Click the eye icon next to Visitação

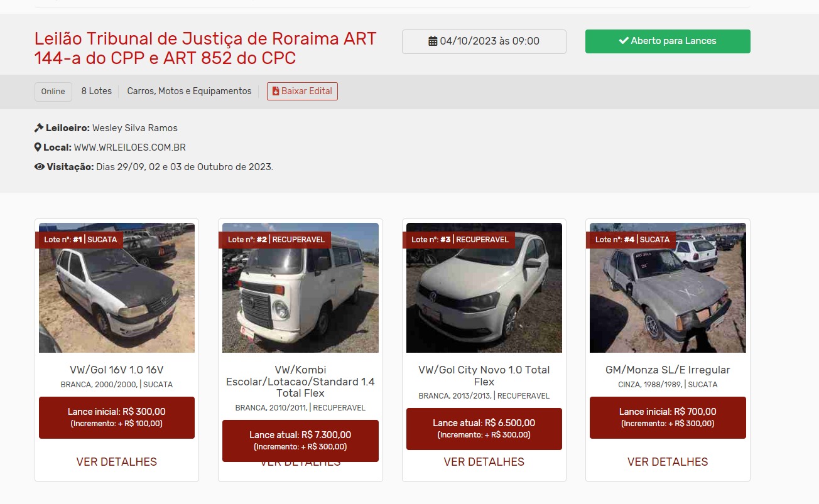[40, 167]
